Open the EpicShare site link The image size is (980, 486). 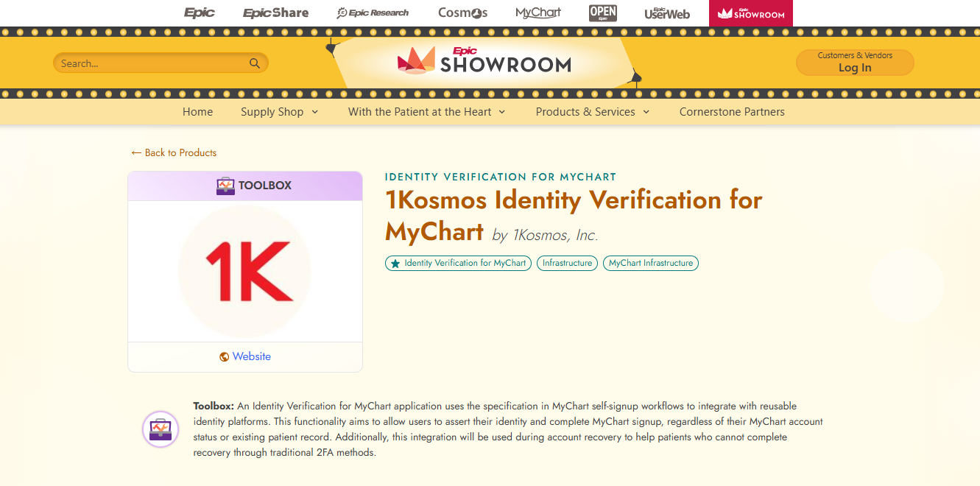(x=275, y=13)
